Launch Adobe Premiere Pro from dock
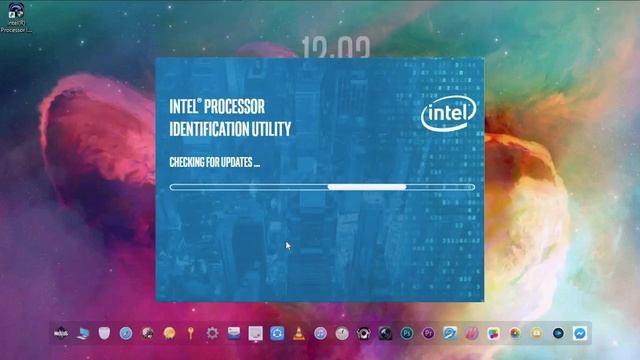This screenshot has width=640, height=360. [428, 333]
